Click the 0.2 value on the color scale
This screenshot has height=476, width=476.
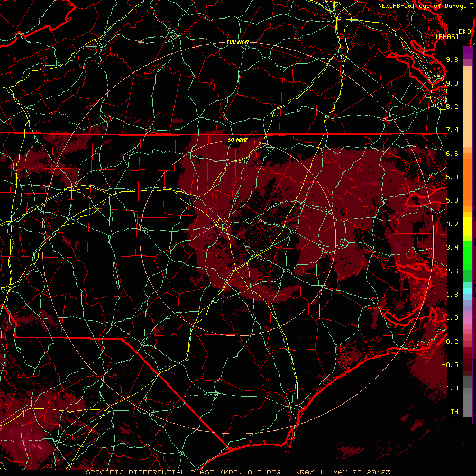coord(452,342)
